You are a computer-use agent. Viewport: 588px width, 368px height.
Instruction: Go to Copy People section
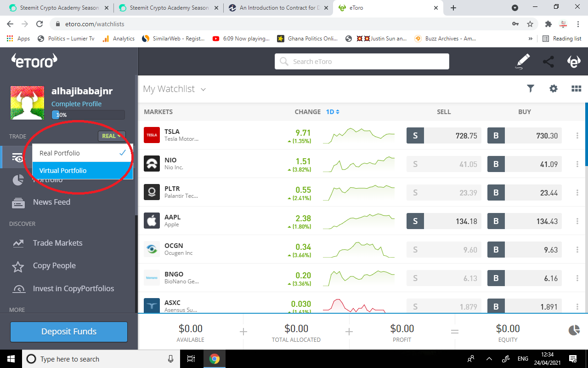tap(54, 266)
